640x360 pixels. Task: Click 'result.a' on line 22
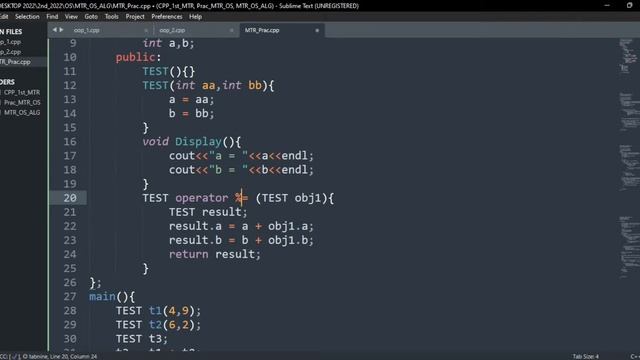[x=195, y=226]
